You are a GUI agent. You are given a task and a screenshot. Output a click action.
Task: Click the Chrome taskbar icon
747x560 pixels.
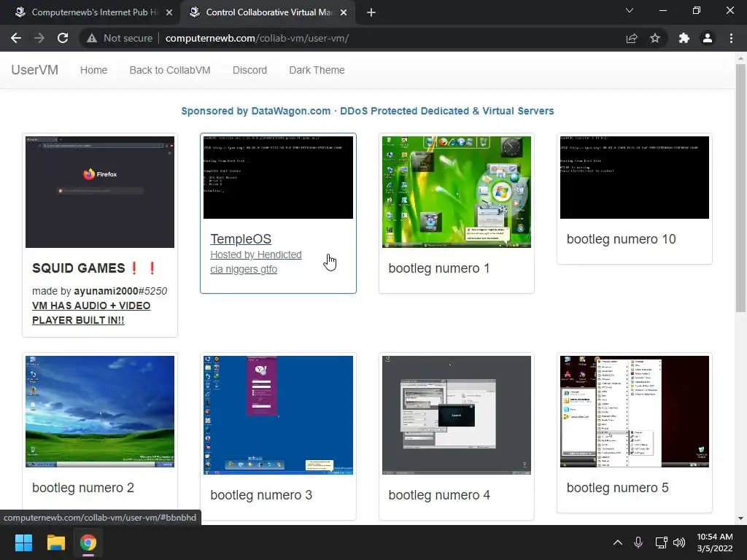(x=88, y=542)
